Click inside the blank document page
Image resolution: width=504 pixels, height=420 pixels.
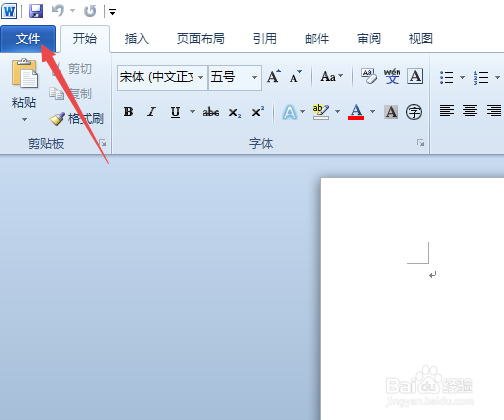pos(412,299)
